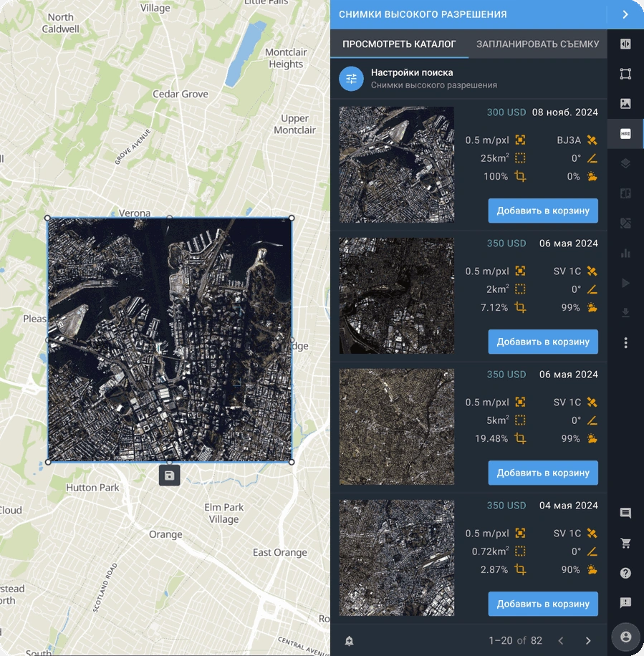This screenshot has height=656, width=644.
Task: Open the statistics bar chart icon
Action: click(625, 254)
